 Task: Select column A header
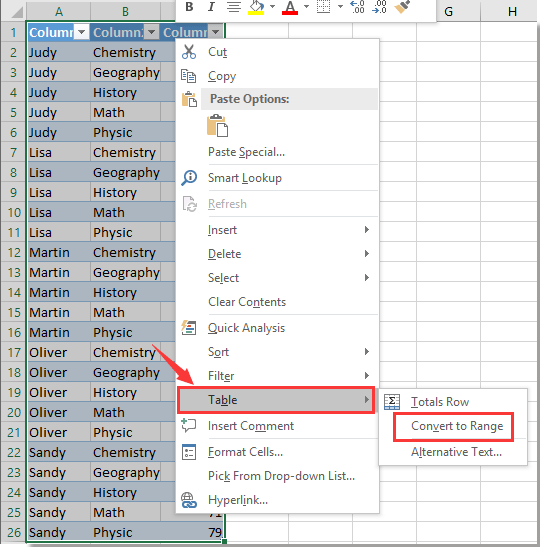coord(59,12)
